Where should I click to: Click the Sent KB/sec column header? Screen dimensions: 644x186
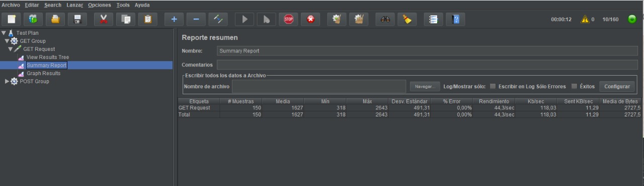[x=578, y=101]
